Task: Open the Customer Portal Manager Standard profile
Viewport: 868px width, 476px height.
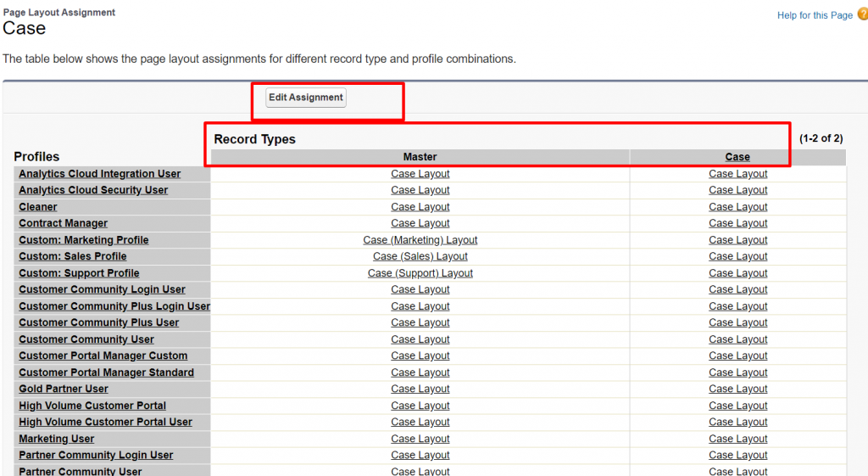Action: click(107, 372)
